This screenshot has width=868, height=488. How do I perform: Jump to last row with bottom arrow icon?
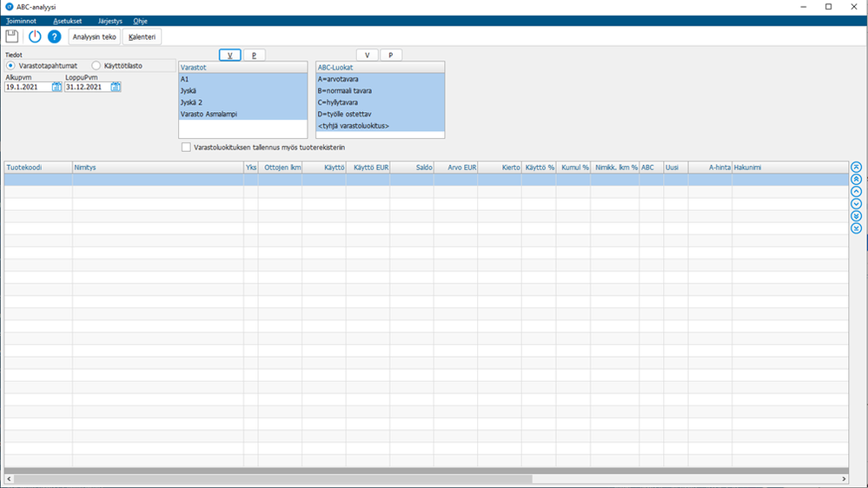856,228
